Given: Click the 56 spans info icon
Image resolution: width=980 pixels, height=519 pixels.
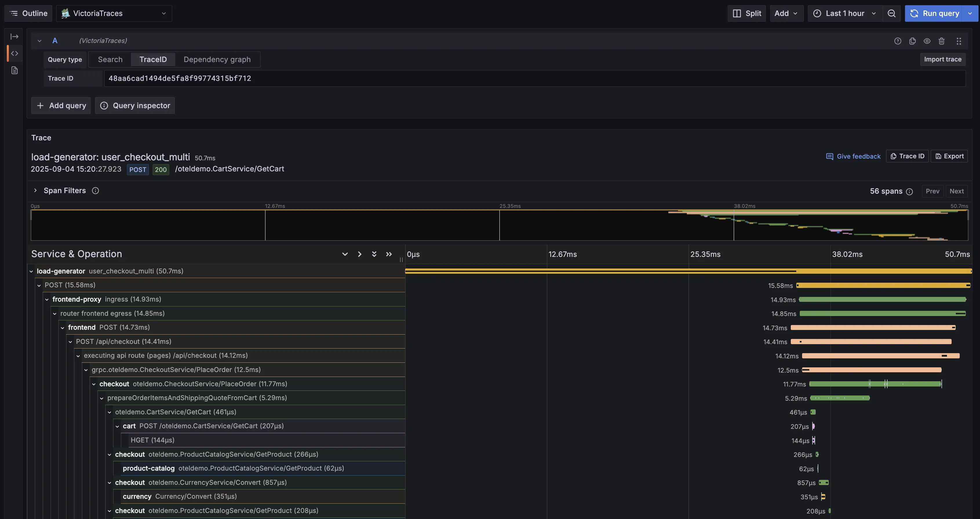Looking at the screenshot, I should [x=909, y=192].
